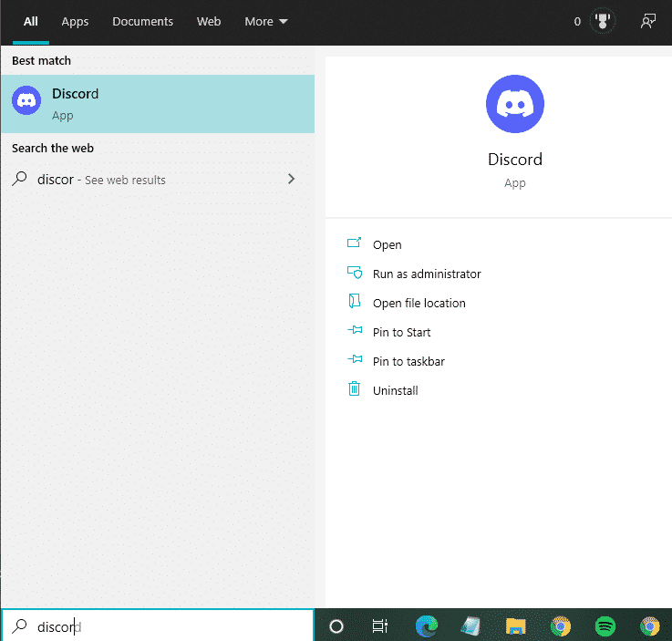Click the large Discord logo in preview
The image size is (672, 641).
515,104
